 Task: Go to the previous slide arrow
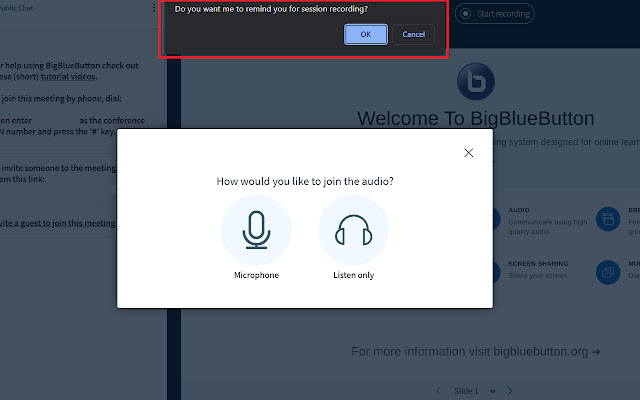438,391
